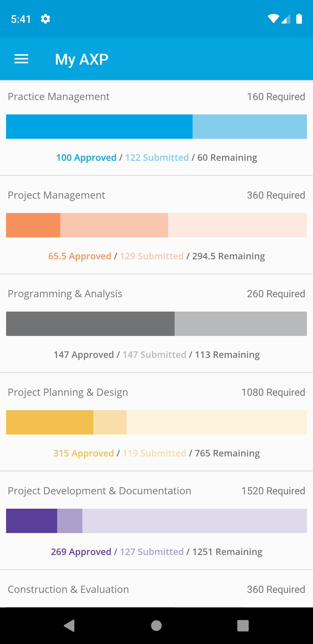
Task: Open Construction & Evaluation section
Action: (x=156, y=589)
